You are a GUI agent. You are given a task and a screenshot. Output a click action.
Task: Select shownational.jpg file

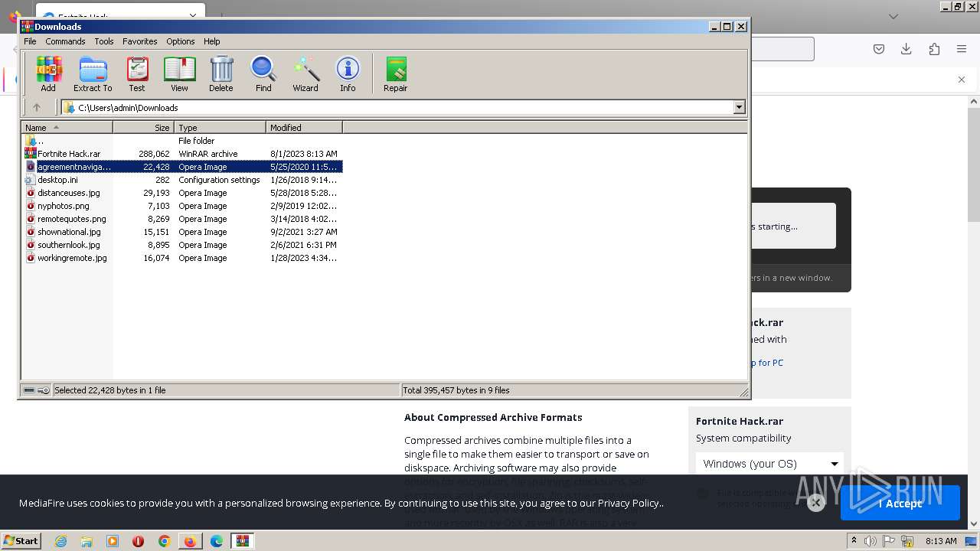click(182, 232)
